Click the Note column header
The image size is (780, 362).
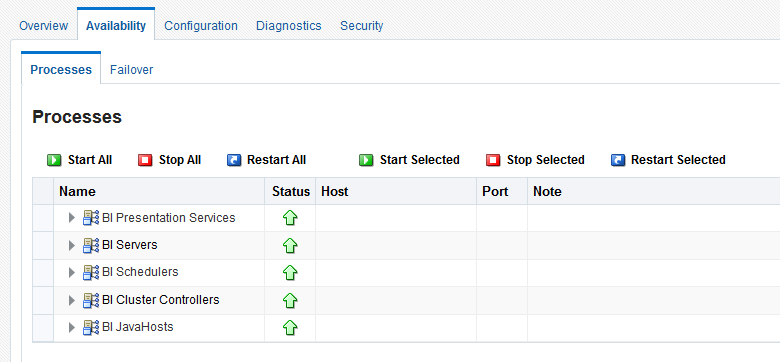654,191
